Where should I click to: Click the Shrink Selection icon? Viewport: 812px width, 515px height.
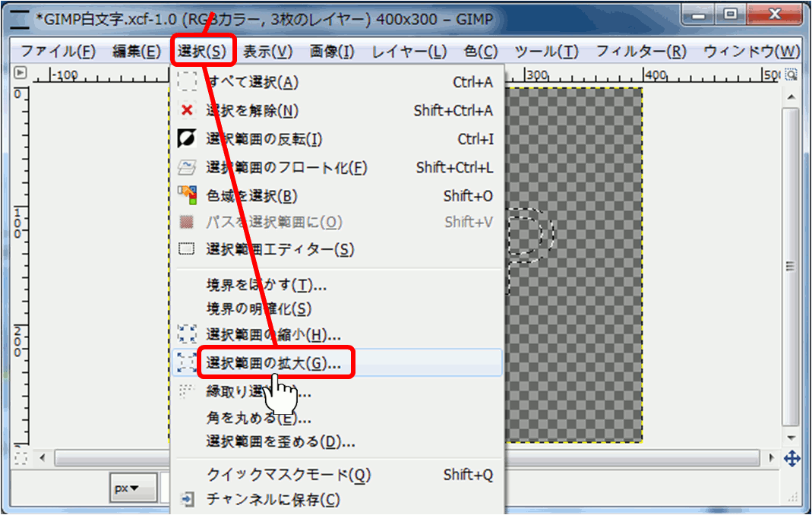[187, 334]
